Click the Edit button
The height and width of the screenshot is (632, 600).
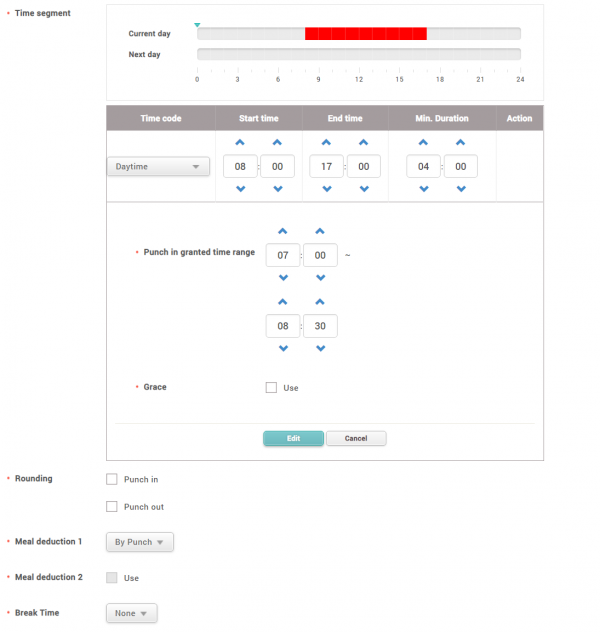click(293, 438)
